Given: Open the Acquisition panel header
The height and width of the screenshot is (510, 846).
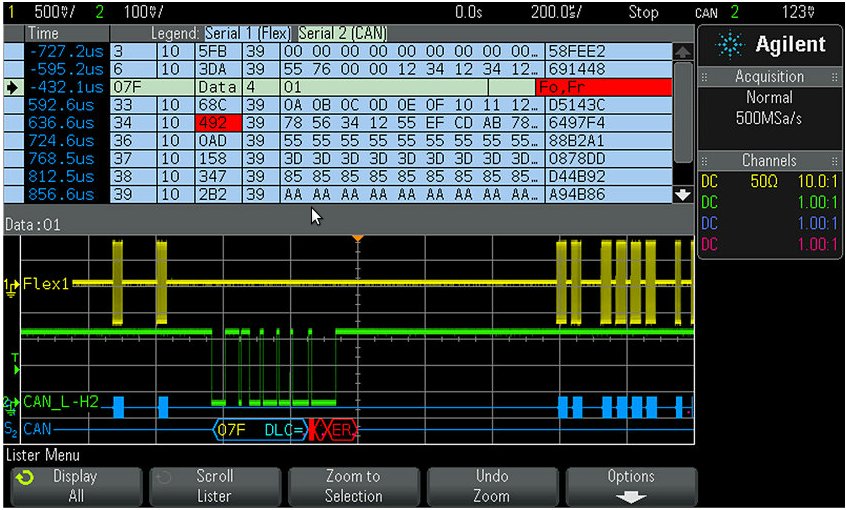Looking at the screenshot, I should point(770,77).
